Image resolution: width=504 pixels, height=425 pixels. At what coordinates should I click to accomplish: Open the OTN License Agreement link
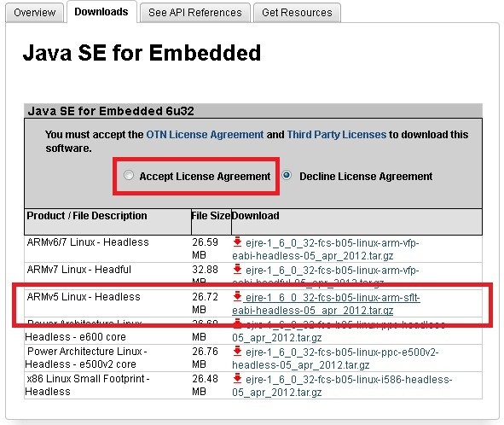(x=205, y=135)
